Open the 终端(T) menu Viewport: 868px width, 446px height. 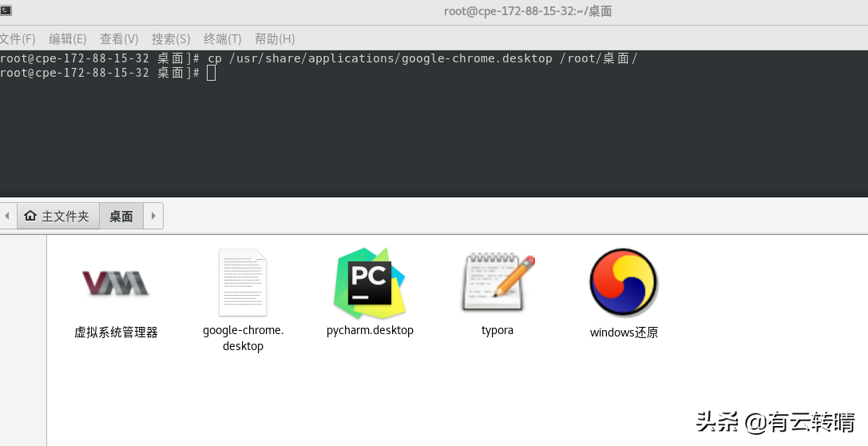click(223, 38)
